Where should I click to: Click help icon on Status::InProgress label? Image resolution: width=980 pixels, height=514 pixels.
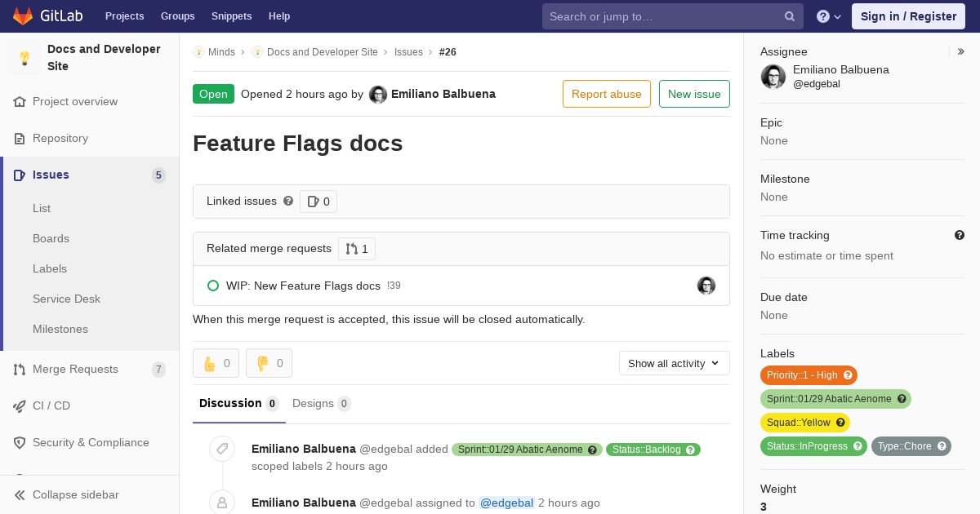[x=857, y=446]
